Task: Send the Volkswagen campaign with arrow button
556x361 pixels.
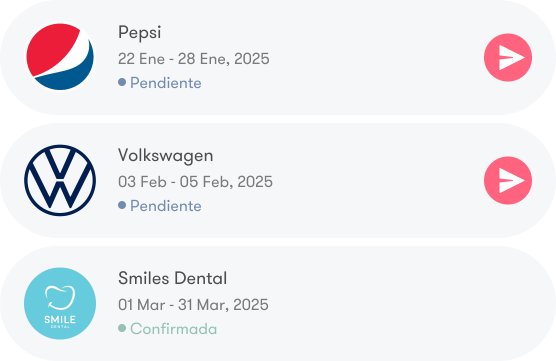Action: coord(508,180)
